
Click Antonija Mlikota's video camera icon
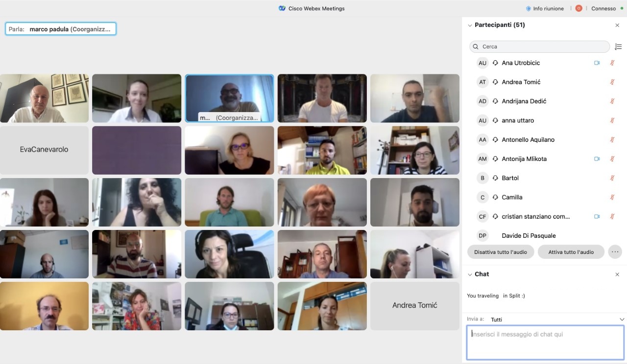(597, 159)
